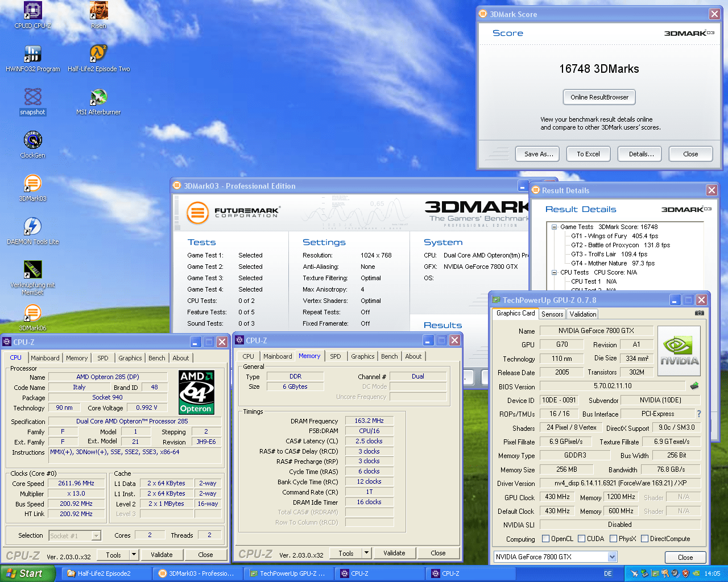The image size is (728, 582).
Task: Switch to the Validation tab in GPU-Z
Action: (583, 314)
